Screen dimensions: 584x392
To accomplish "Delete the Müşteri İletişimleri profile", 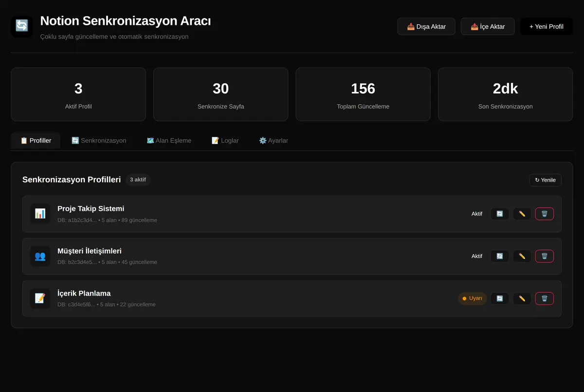I will (x=545, y=256).
